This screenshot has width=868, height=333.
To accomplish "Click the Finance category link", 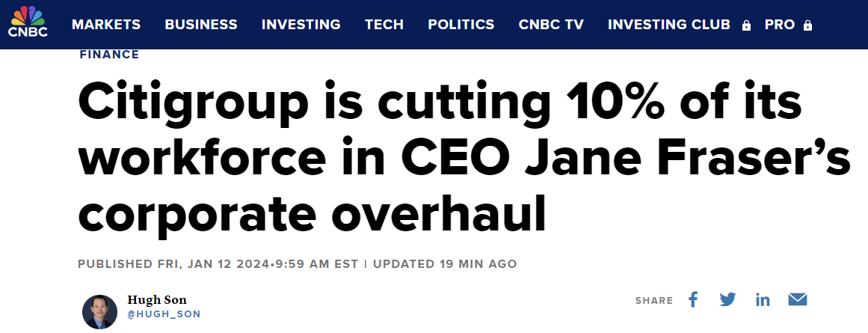I will click(x=109, y=55).
